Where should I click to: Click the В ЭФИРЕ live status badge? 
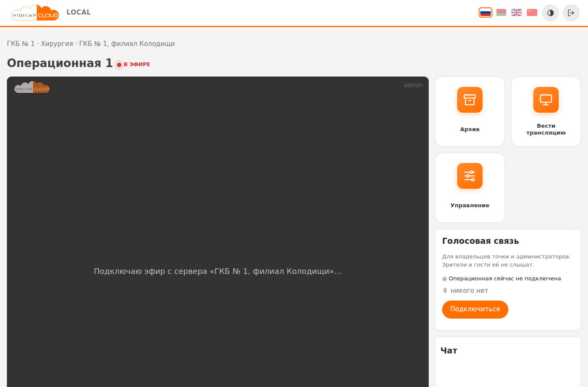point(133,64)
